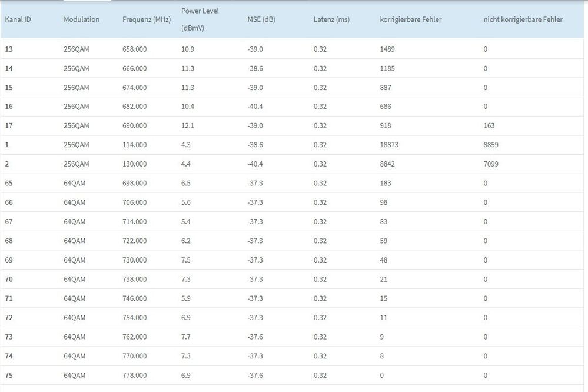Select the 114.000 frequency cell
This screenshot has width=588, height=392.
[x=134, y=145]
